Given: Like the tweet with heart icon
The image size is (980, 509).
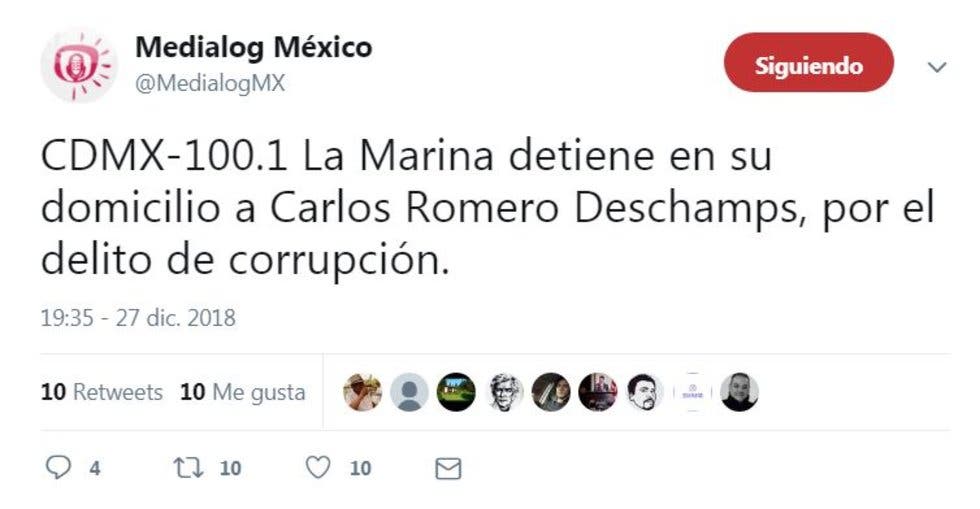Looking at the screenshot, I should 318,467.
